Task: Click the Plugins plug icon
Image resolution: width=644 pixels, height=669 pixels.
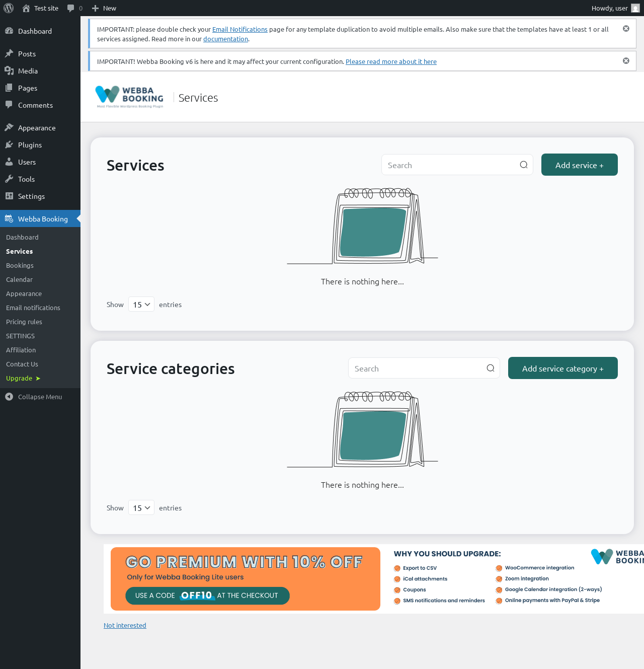Action: [9, 144]
